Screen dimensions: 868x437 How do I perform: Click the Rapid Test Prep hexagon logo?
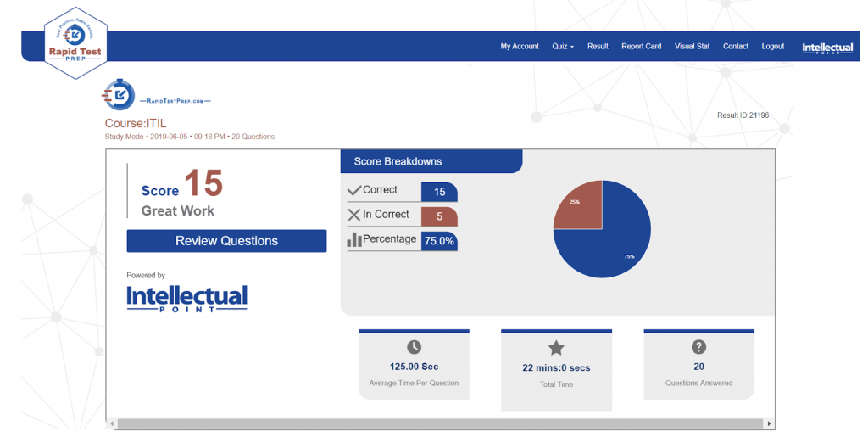(x=75, y=43)
